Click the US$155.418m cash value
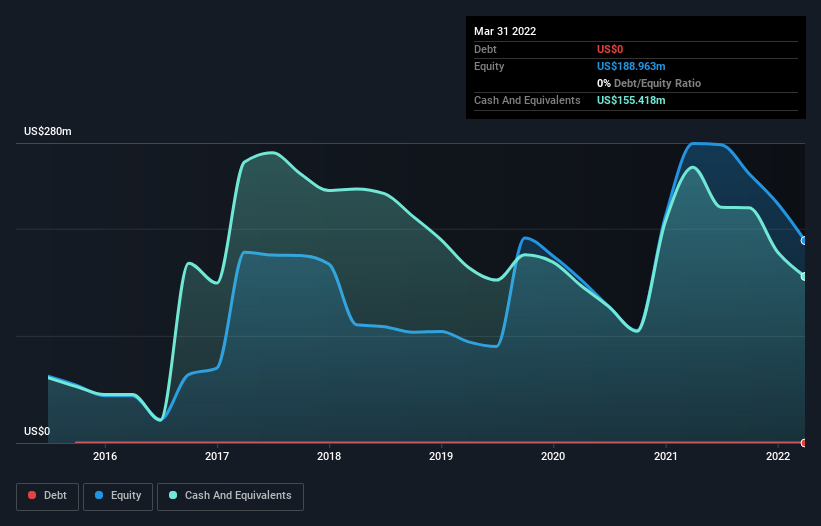Image resolution: width=821 pixels, height=526 pixels. [x=631, y=100]
